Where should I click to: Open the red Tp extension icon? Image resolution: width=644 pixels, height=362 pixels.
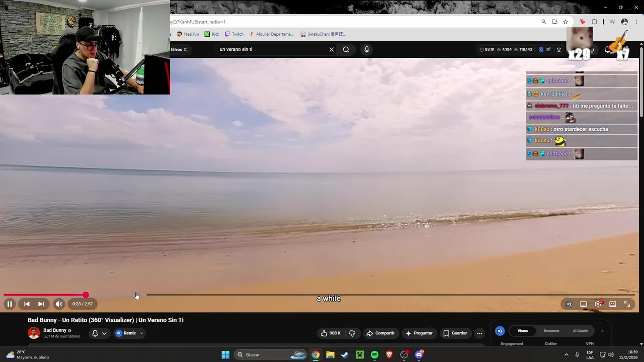click(x=582, y=22)
